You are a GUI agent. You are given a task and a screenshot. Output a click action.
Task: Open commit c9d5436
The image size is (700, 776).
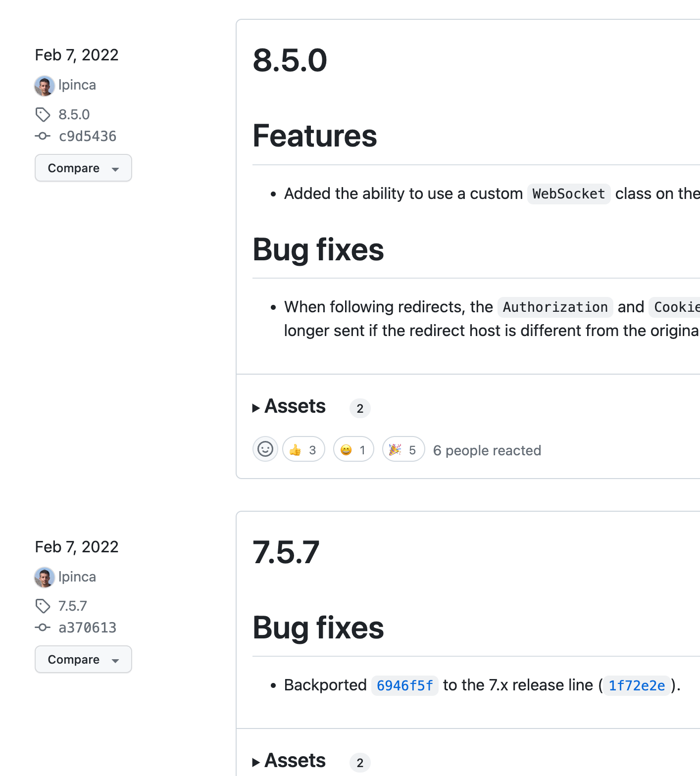point(88,136)
